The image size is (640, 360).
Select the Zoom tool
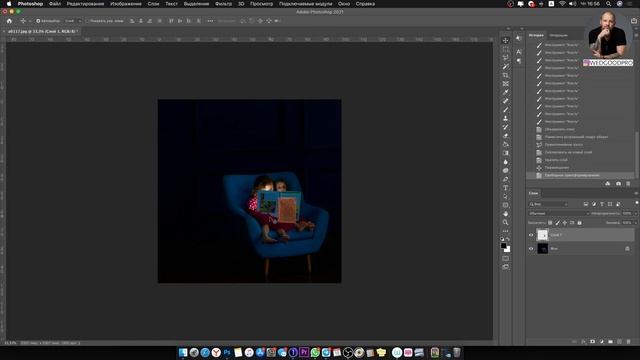pyautogui.click(x=505, y=222)
